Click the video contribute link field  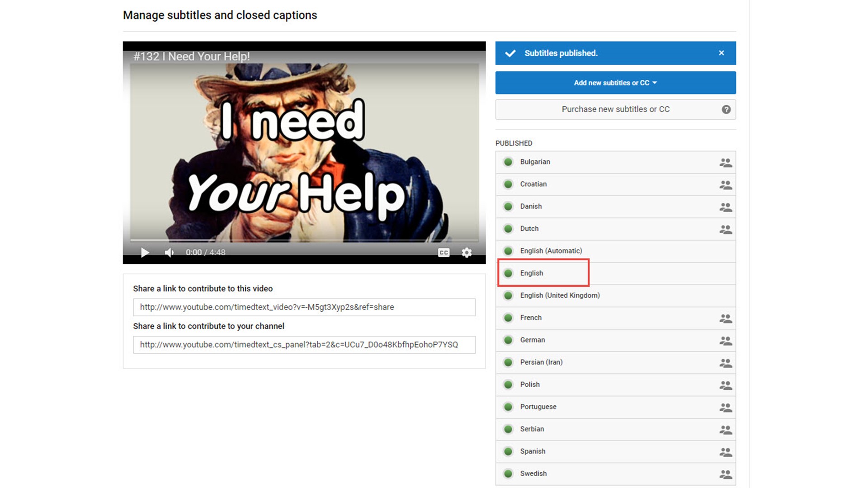(x=304, y=307)
